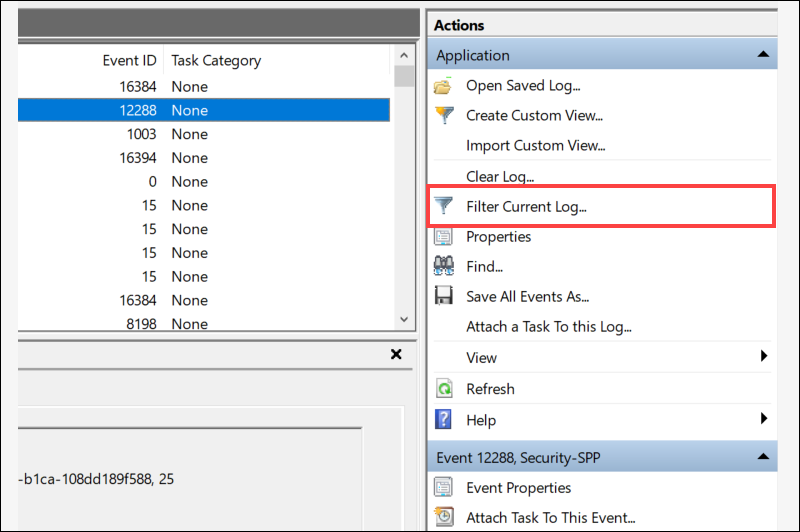Click Attach Task To This Event text

tap(550, 517)
